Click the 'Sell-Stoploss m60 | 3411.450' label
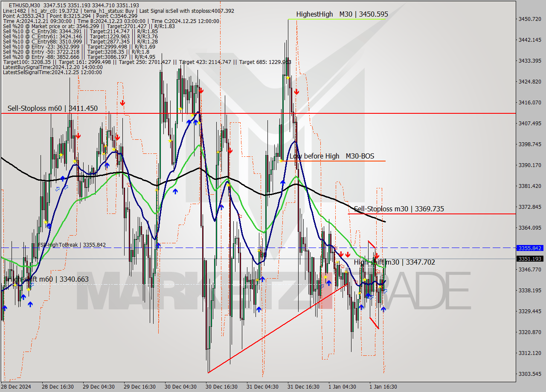The width and height of the screenshot is (546, 392). point(53,108)
